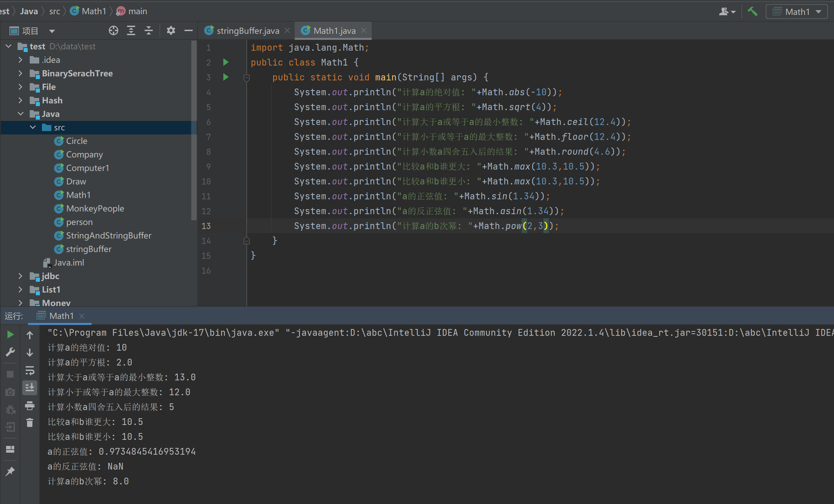Select the Math1 tab in run panel
834x504 pixels.
(x=61, y=316)
